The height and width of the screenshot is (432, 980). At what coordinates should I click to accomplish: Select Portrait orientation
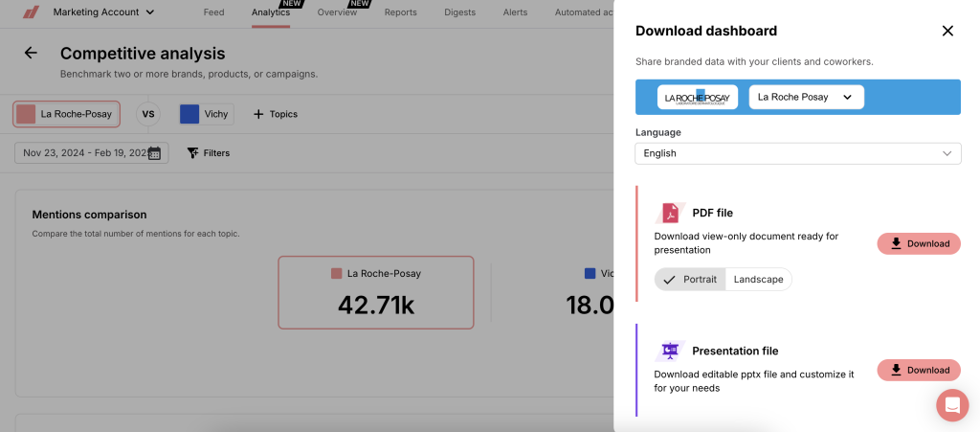pyautogui.click(x=690, y=280)
